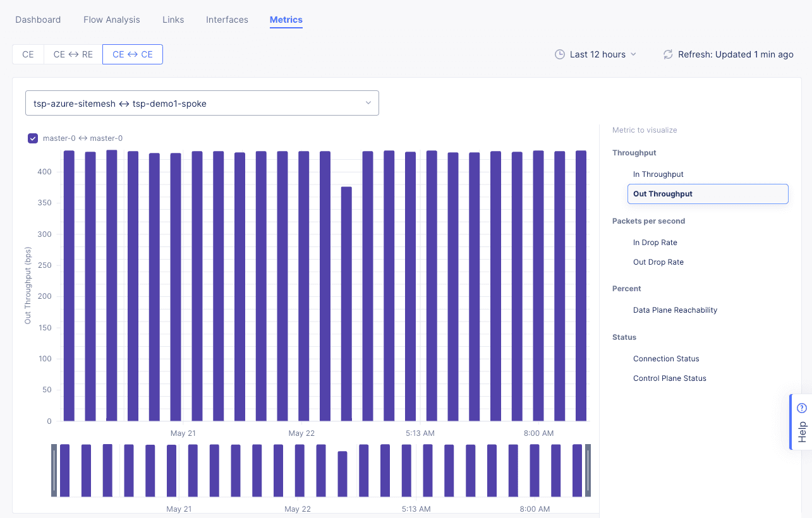The image size is (812, 518).
Task: Switch to the Flow Analysis tab
Action: point(111,20)
